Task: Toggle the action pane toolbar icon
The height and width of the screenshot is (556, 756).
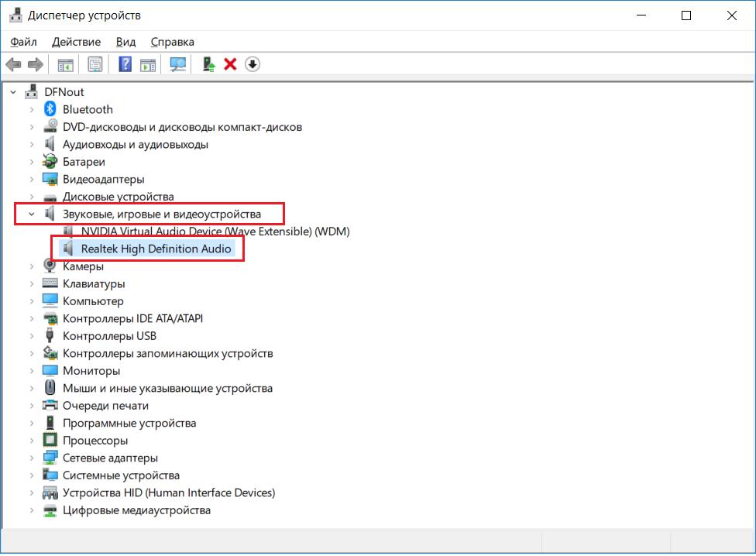Action: tap(148, 64)
